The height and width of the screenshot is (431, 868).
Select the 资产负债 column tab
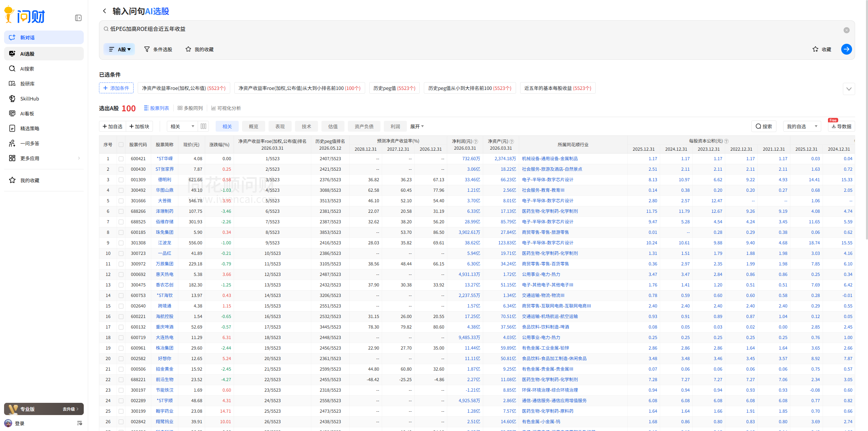pyautogui.click(x=364, y=126)
